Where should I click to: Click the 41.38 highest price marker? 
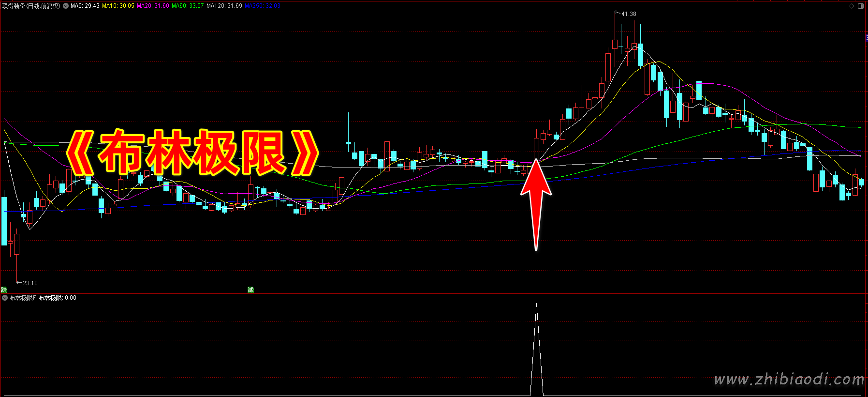pos(628,14)
